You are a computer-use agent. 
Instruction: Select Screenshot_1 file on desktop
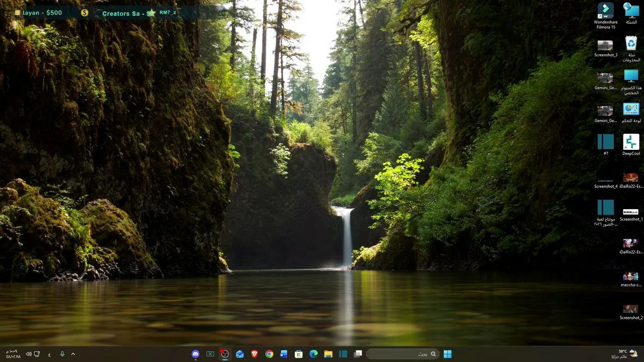click(x=631, y=215)
